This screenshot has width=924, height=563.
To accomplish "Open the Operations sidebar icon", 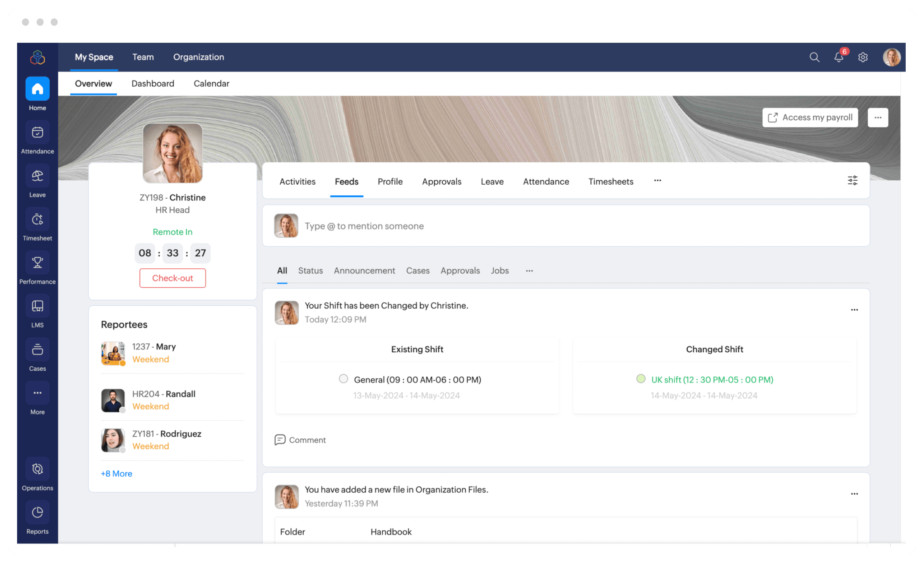I will pyautogui.click(x=37, y=469).
